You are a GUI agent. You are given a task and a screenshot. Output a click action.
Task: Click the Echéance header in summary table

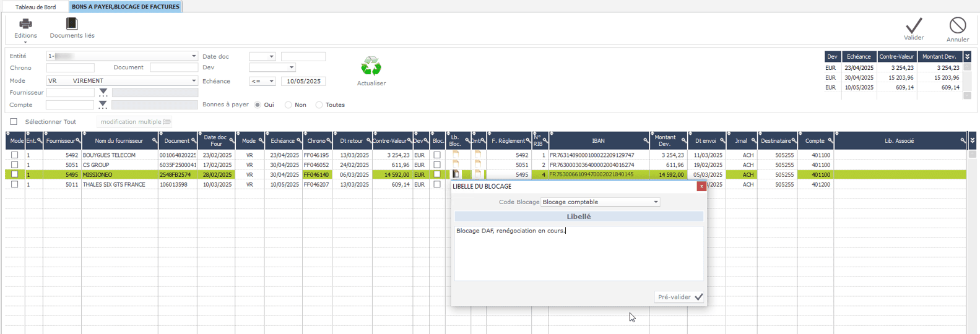coord(859,57)
